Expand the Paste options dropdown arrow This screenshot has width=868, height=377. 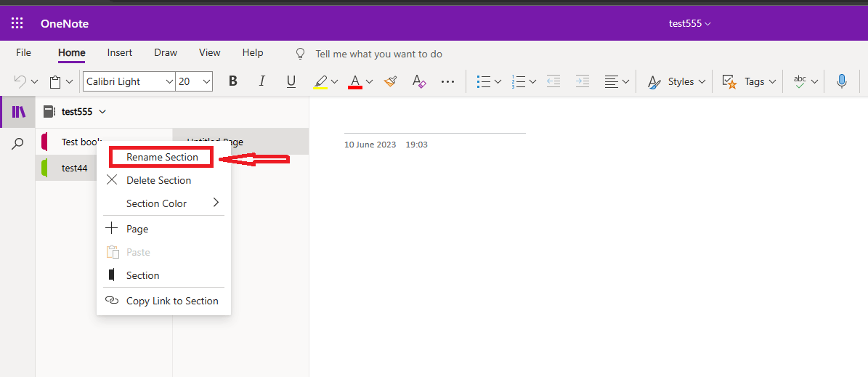tap(69, 82)
